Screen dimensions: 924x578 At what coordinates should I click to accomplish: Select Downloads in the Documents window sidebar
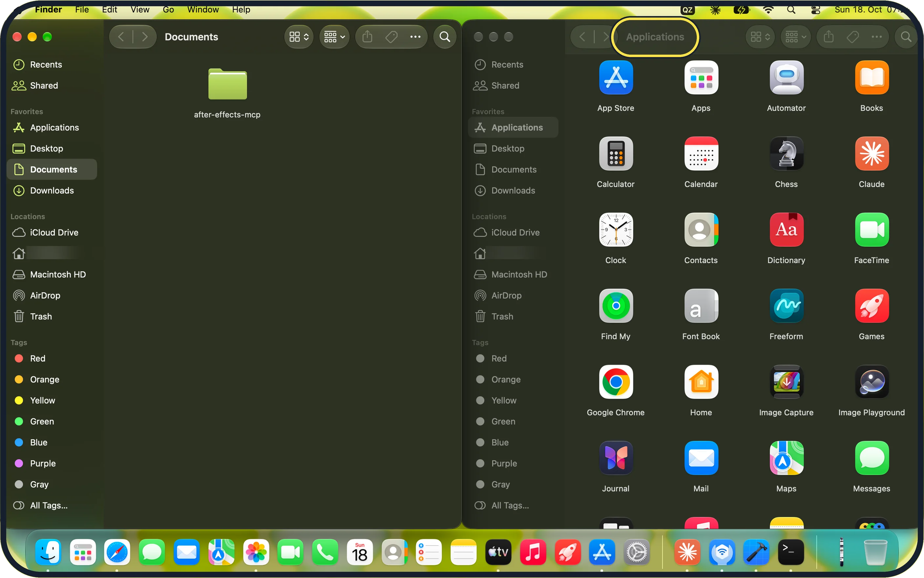click(x=52, y=190)
